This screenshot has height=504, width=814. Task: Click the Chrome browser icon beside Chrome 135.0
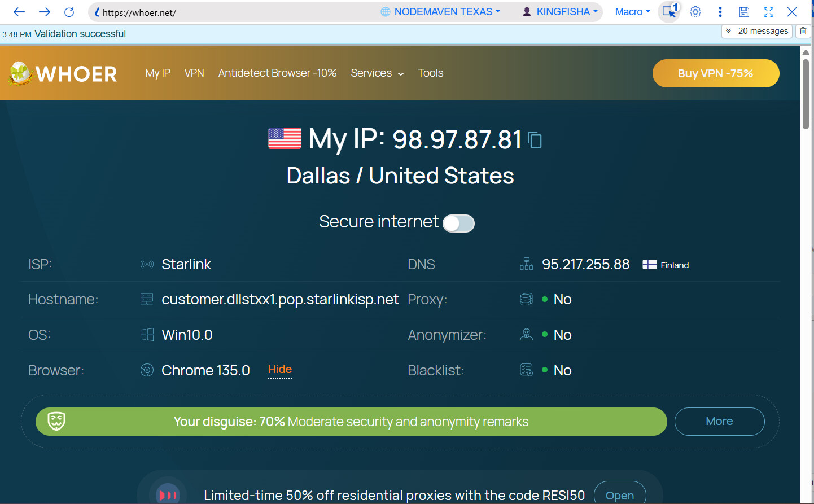[147, 370]
